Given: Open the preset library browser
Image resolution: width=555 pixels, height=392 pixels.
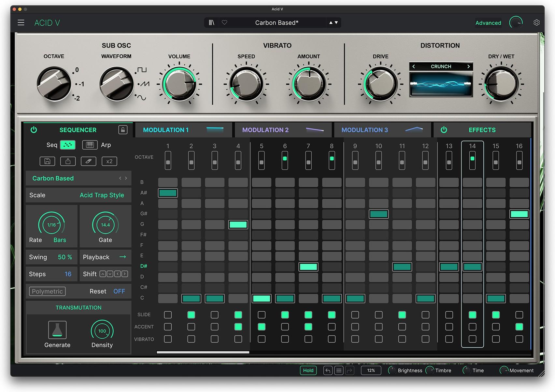Looking at the screenshot, I should click(x=211, y=22).
